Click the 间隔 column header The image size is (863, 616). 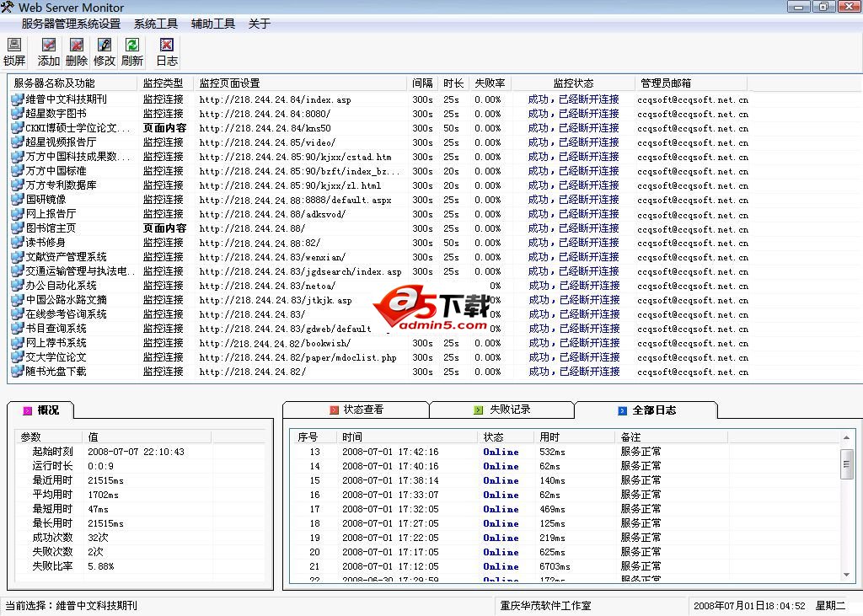coord(422,83)
